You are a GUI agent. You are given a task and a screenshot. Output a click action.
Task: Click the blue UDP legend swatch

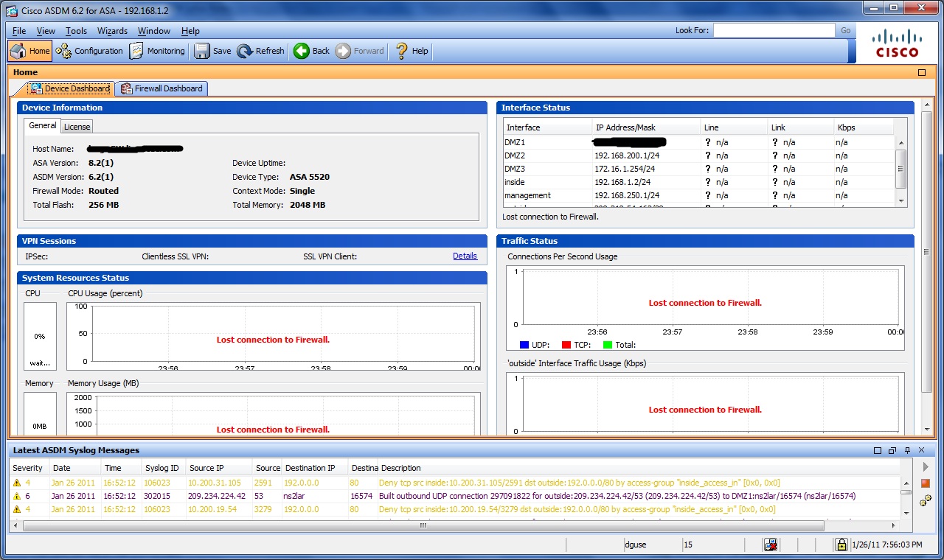[x=524, y=345]
